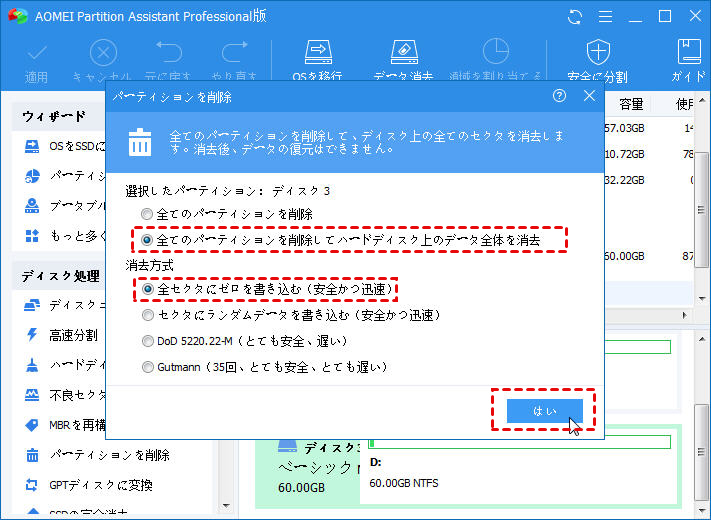Image resolution: width=711 pixels, height=520 pixels.
Task: Click the partition pie-chart wizard icon
Action: pyautogui.click(x=32, y=176)
